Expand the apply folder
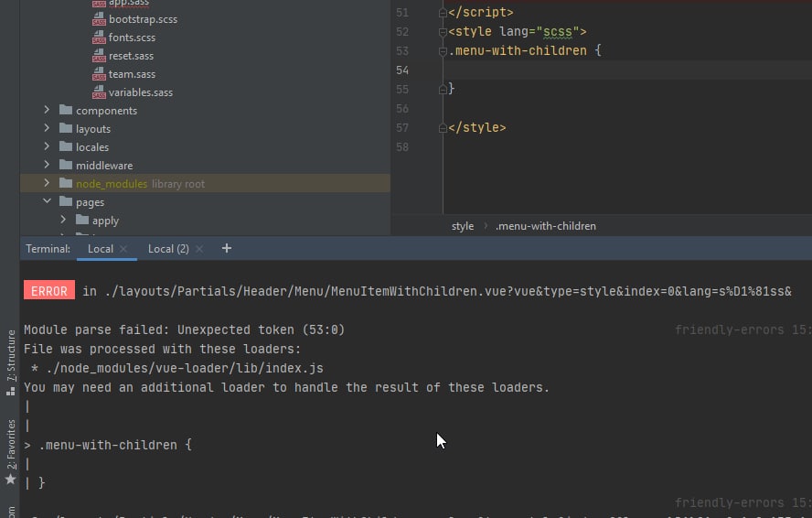Screen dimensions: 812x518 [63, 220]
